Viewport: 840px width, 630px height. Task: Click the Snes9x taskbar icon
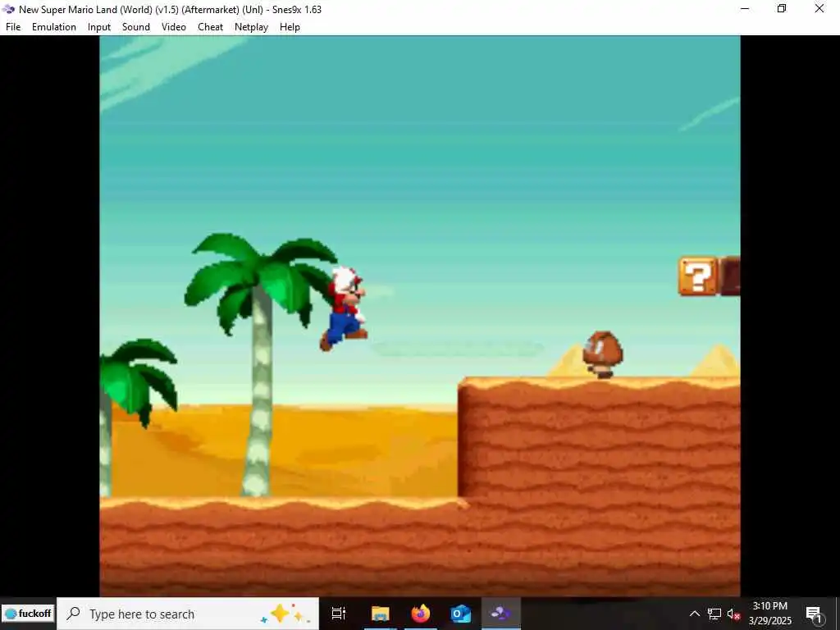[501, 614]
